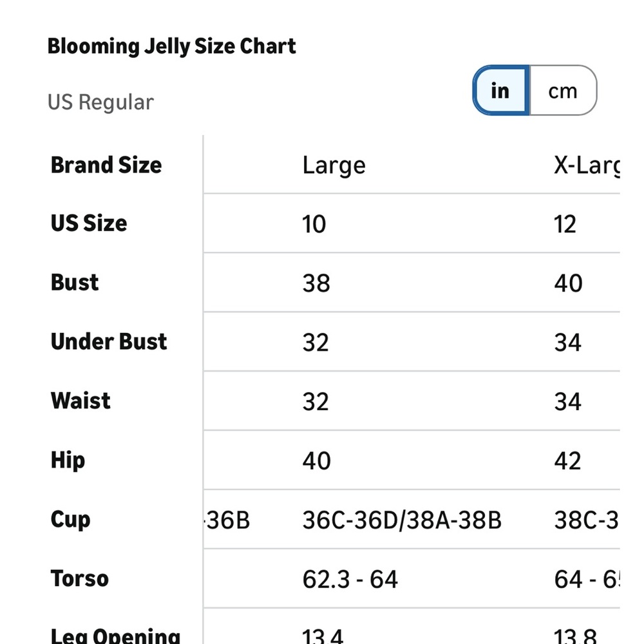Click the Under Bust row label
Screen dimensions: 644x644
(109, 342)
